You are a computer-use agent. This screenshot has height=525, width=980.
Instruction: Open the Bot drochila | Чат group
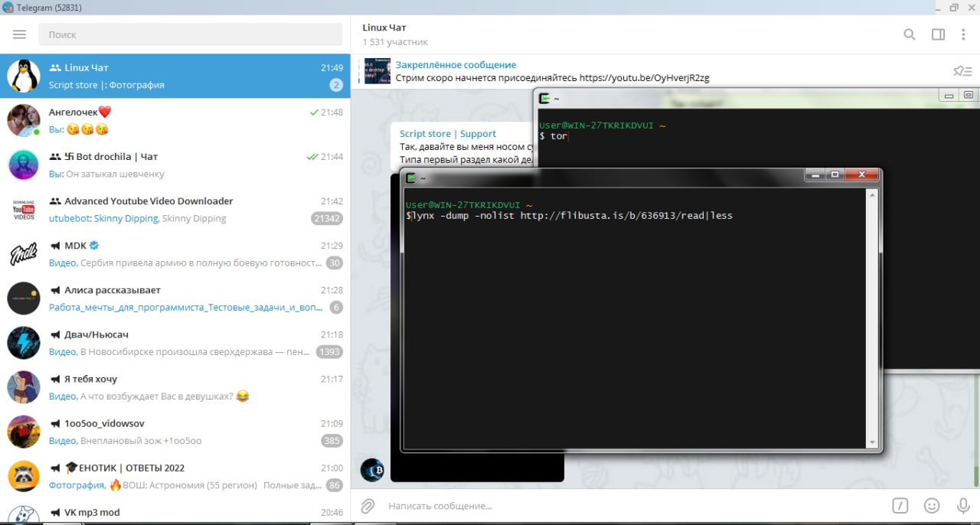click(x=175, y=165)
